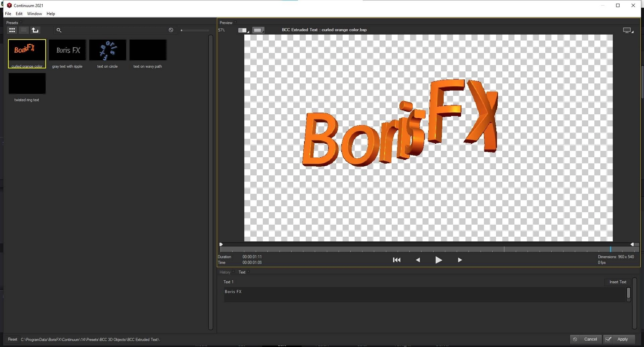The image size is (644, 347).
Task: Click the Presets panel title
Action: 12,23
